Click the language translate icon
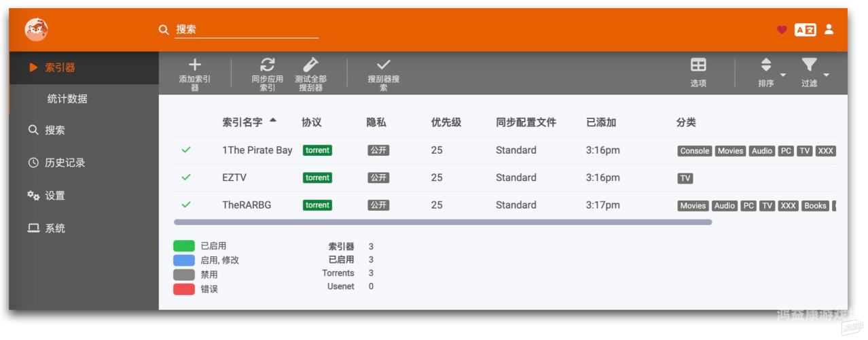Screen dimensions: 868x340 point(805,30)
